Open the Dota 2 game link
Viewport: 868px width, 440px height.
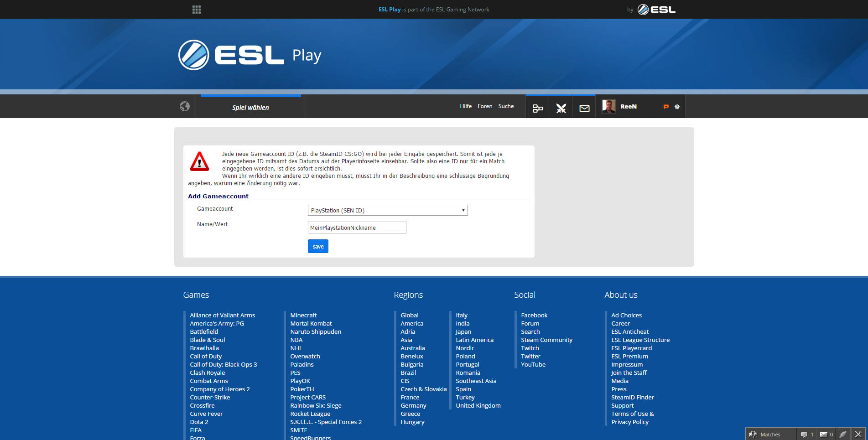(199, 422)
